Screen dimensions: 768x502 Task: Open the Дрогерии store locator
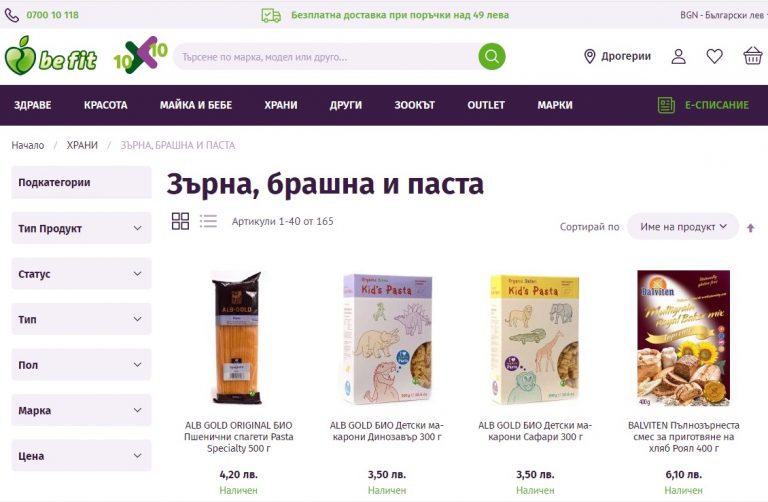pos(618,56)
